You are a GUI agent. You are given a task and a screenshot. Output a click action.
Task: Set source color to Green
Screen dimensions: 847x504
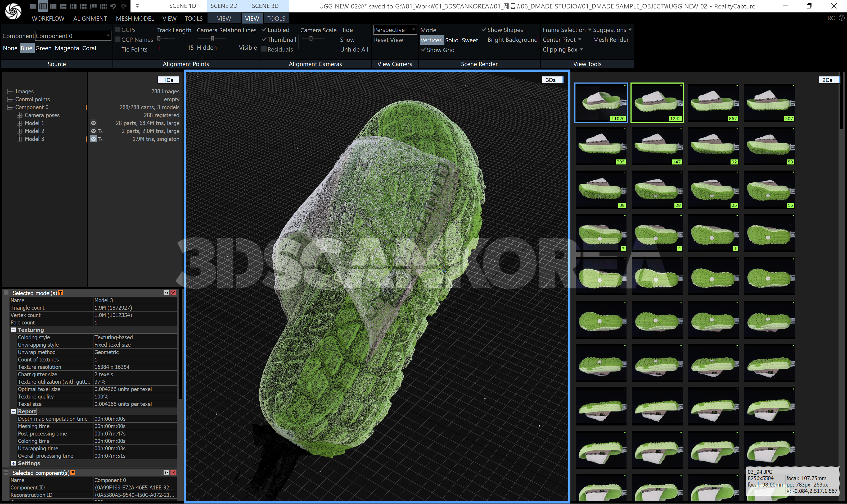(43, 48)
